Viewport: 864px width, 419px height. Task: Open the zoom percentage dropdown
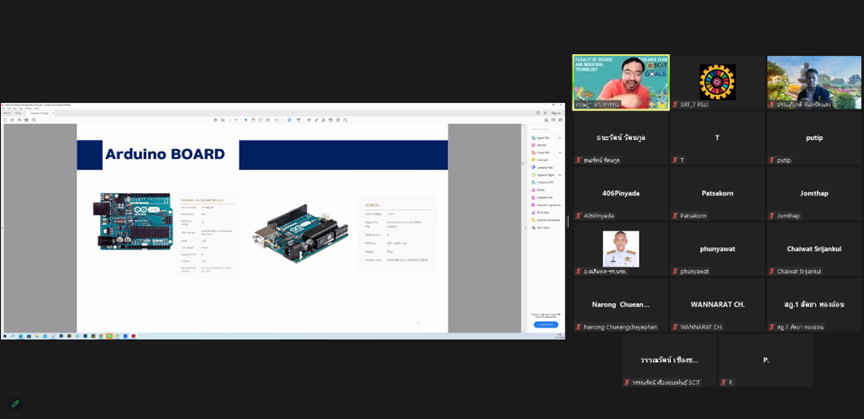coord(280,120)
